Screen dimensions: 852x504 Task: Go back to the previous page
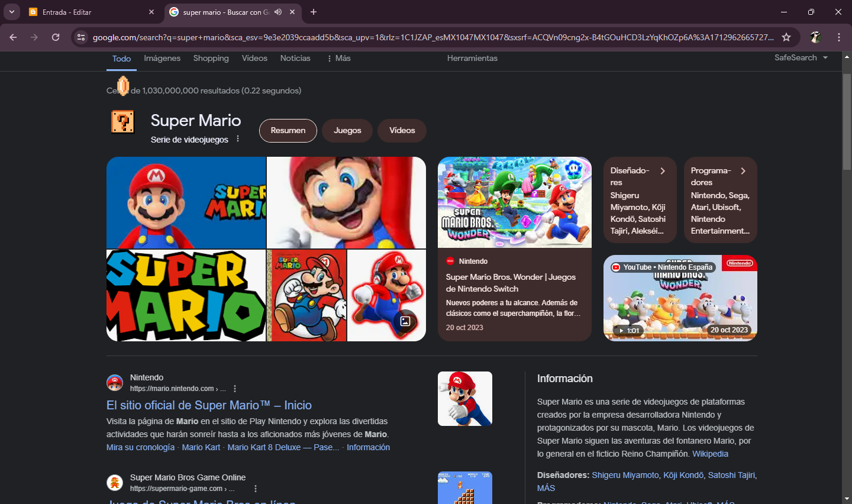point(13,37)
